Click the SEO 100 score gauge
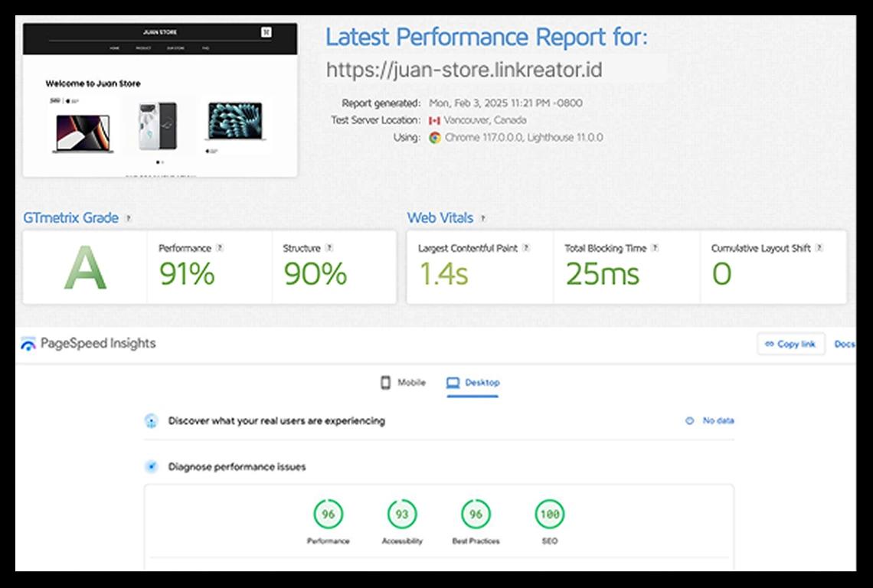873x588 pixels. tap(549, 514)
